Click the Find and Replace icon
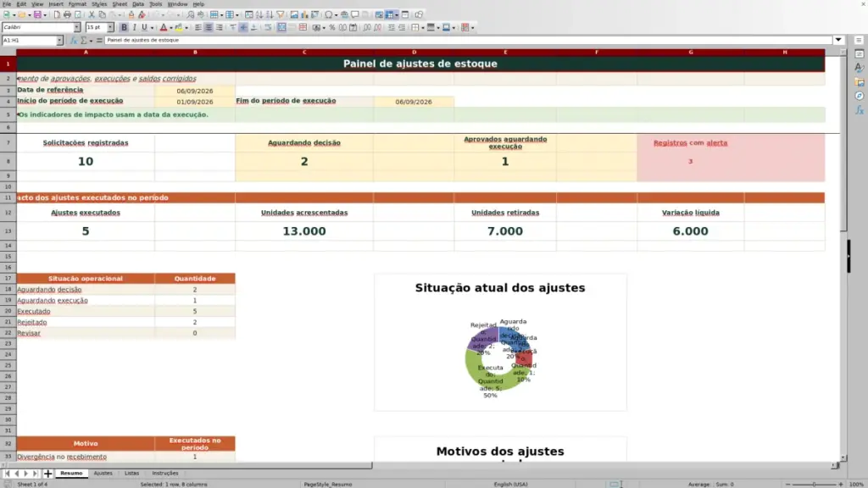 pyautogui.click(x=191, y=15)
